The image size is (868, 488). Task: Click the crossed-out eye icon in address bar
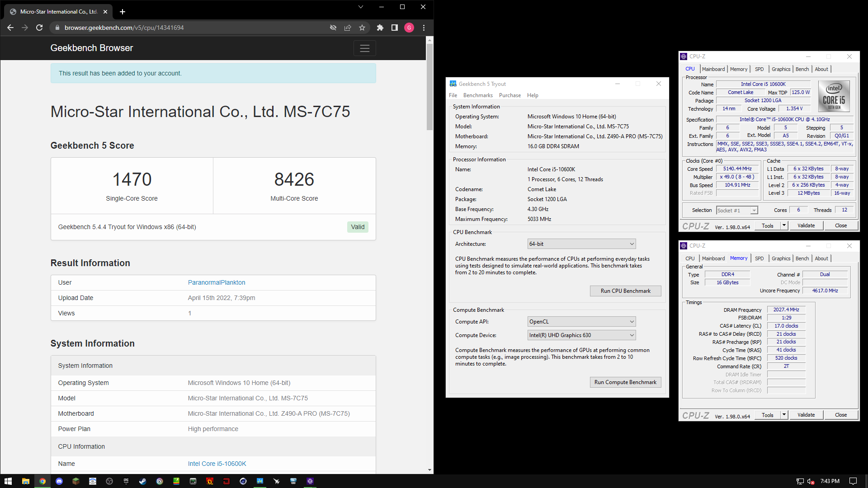[333, 28]
